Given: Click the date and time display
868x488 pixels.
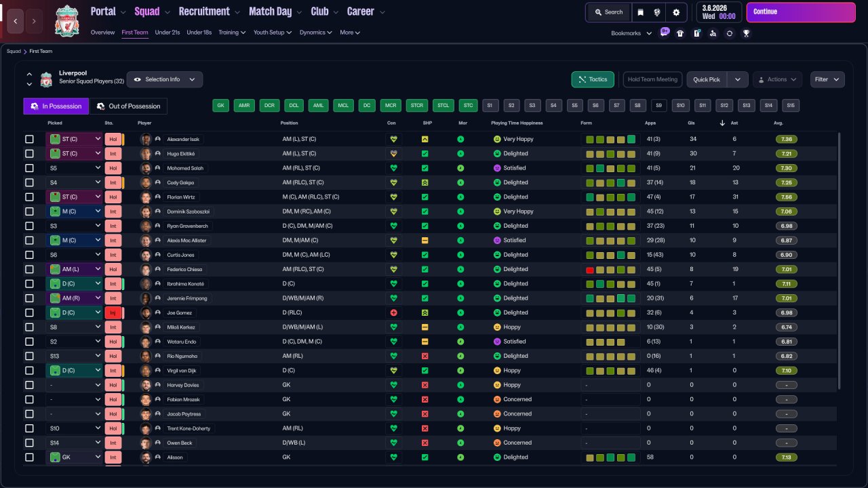Looking at the screenshot, I should click(719, 12).
